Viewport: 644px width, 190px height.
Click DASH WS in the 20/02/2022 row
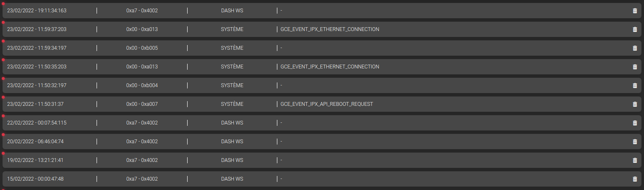point(232,142)
